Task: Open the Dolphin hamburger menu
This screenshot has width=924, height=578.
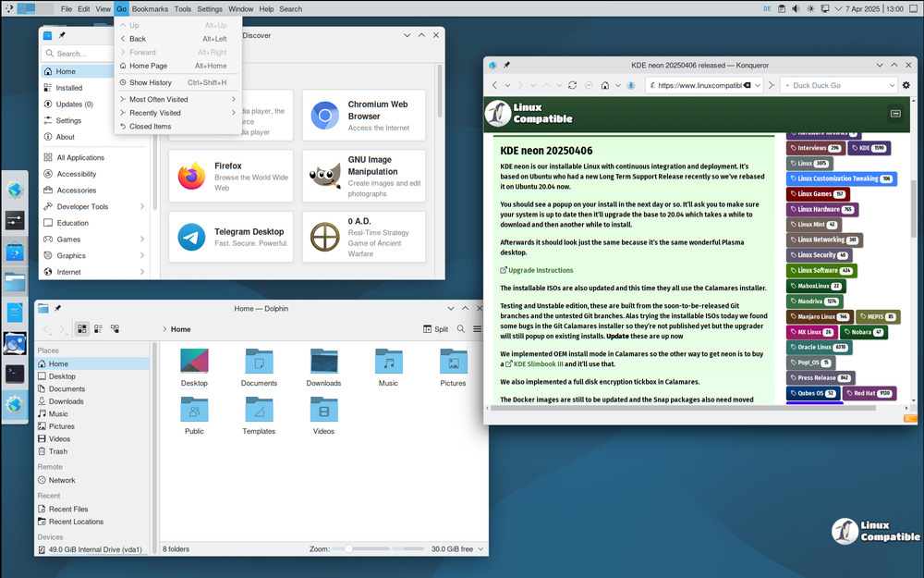Action: click(x=478, y=329)
